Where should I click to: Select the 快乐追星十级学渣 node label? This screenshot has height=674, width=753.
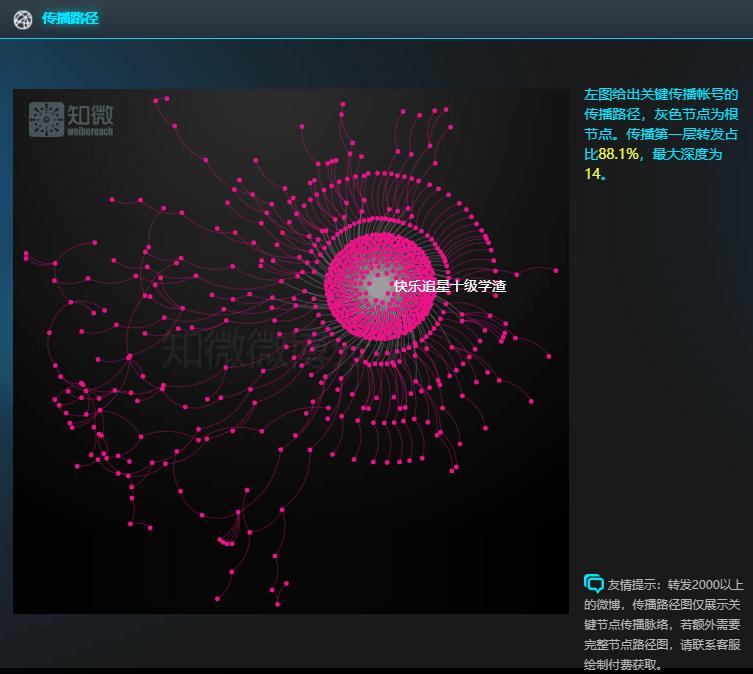pos(450,286)
